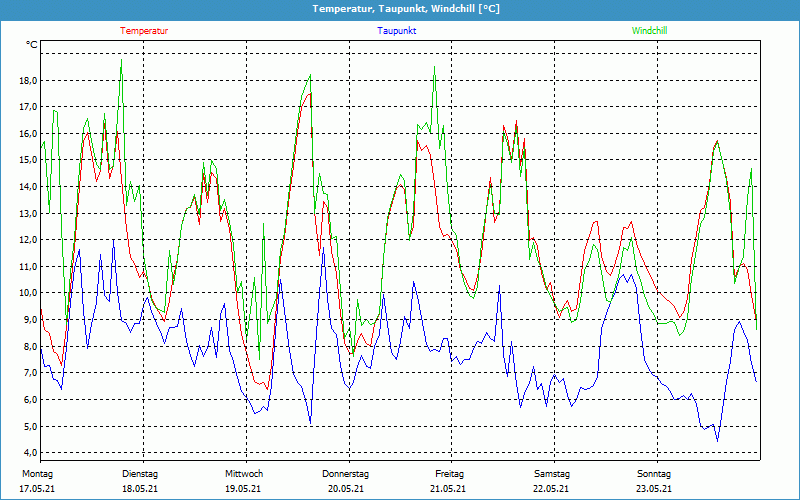Image resolution: width=800 pixels, height=500 pixels.
Task: Click the 9,0 y-axis value
Action: click(30, 320)
